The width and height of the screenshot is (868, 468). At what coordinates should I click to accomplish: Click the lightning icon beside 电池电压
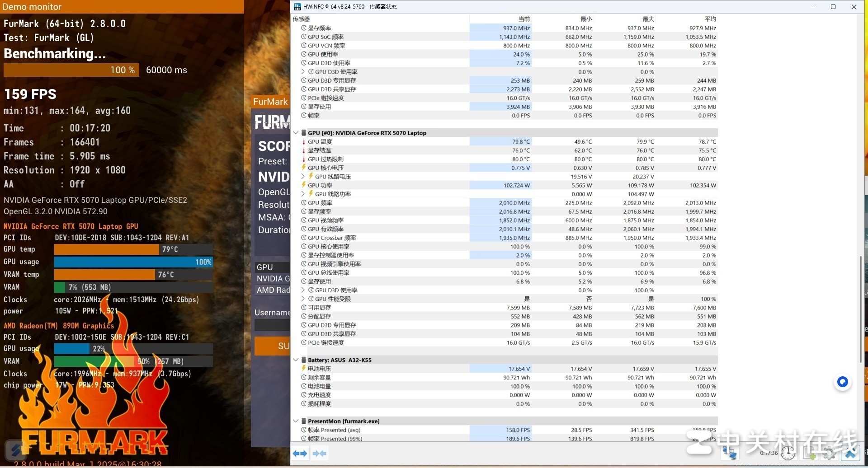[x=304, y=369]
